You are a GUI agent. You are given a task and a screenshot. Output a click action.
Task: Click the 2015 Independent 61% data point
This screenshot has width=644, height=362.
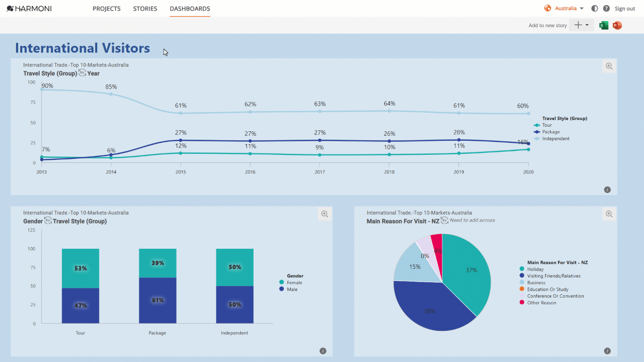click(x=181, y=113)
